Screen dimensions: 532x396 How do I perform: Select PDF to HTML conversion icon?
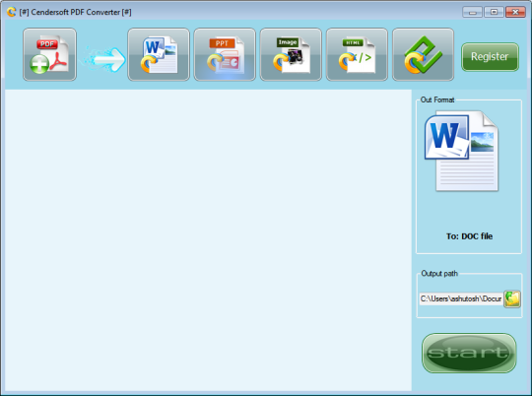point(357,54)
